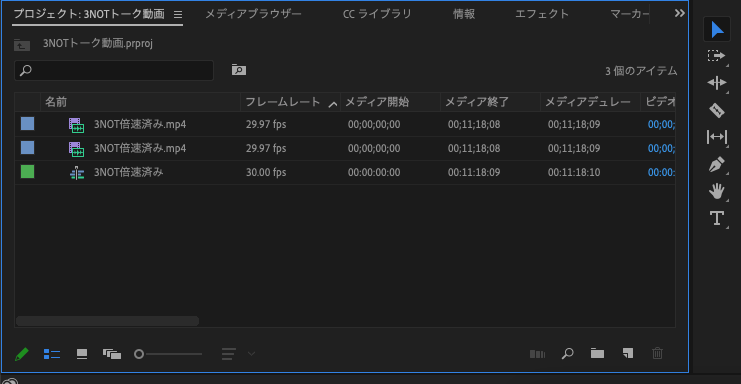Image resolution: width=741 pixels, height=384 pixels.
Task: Click duration value 00:11:18:10
Action: pos(574,172)
